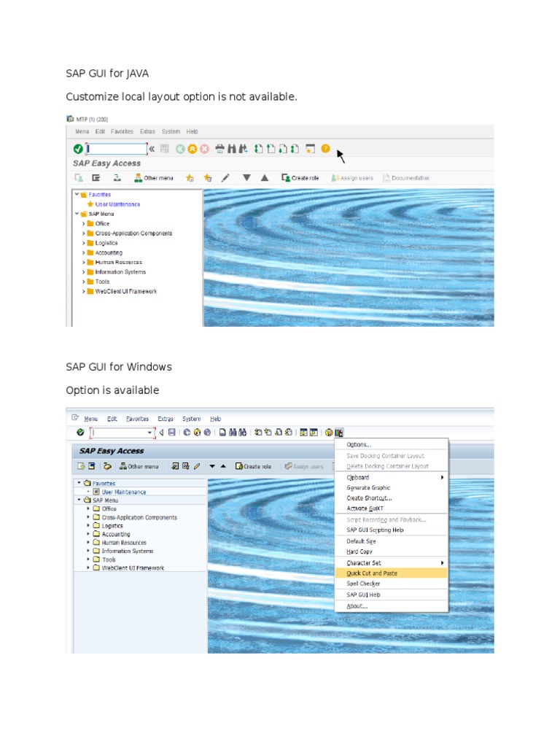
Task: Select WebClient UI Framework in Windows GUI tree
Action: click(133, 568)
